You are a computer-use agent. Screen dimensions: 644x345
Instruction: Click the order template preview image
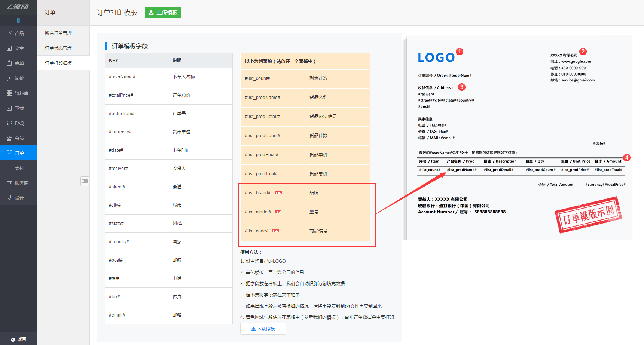click(x=519, y=138)
